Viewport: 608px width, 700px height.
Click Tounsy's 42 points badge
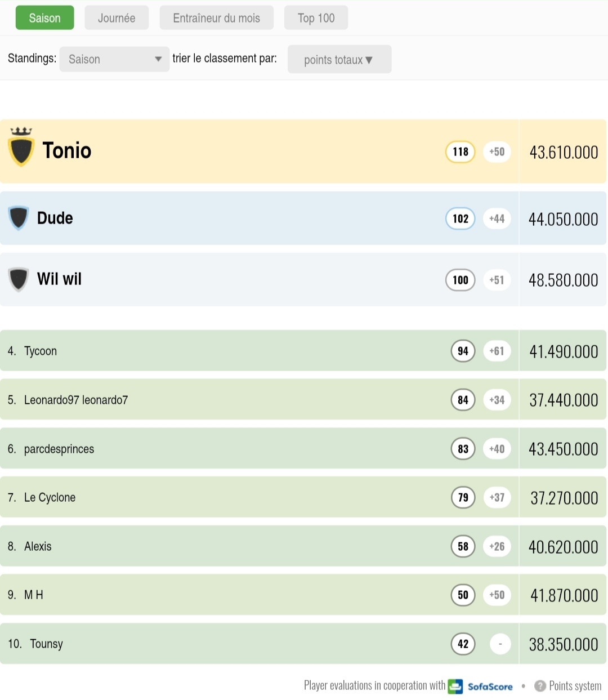[x=463, y=644]
